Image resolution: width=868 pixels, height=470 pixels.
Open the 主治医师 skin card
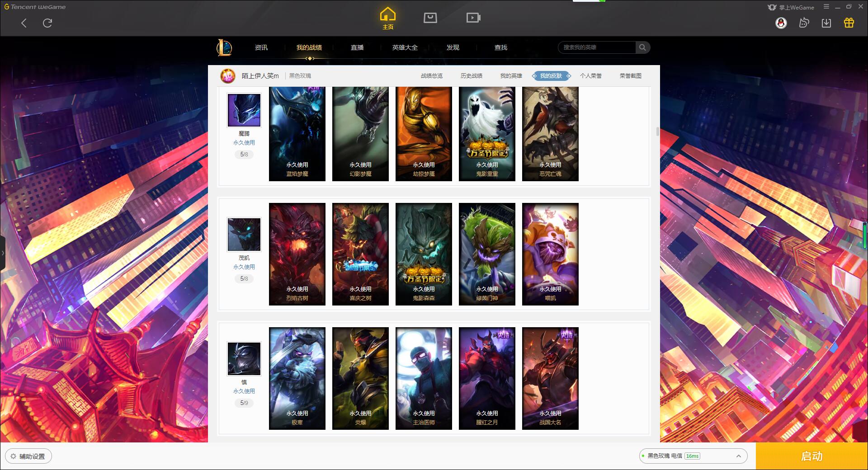424,378
